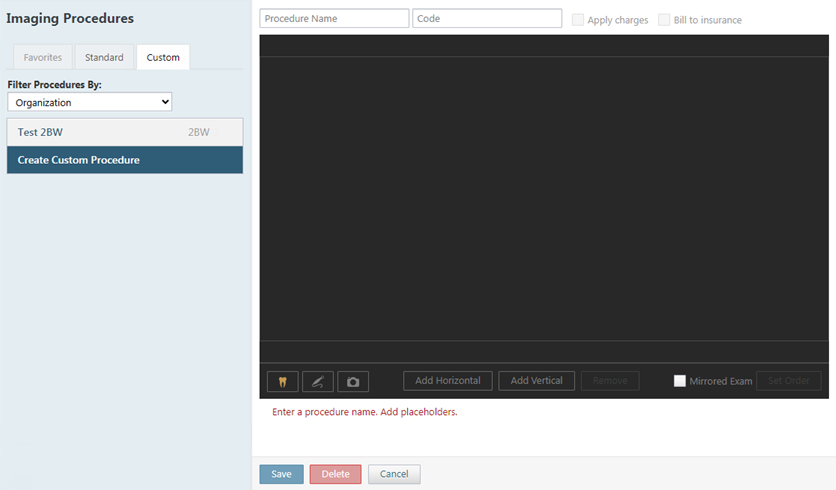
Task: Open the Filter Procedures By dropdown
Action: (90, 102)
